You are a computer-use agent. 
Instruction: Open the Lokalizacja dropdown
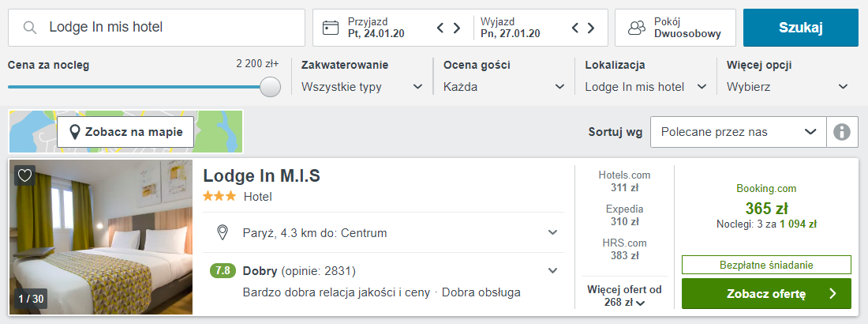[x=645, y=87]
